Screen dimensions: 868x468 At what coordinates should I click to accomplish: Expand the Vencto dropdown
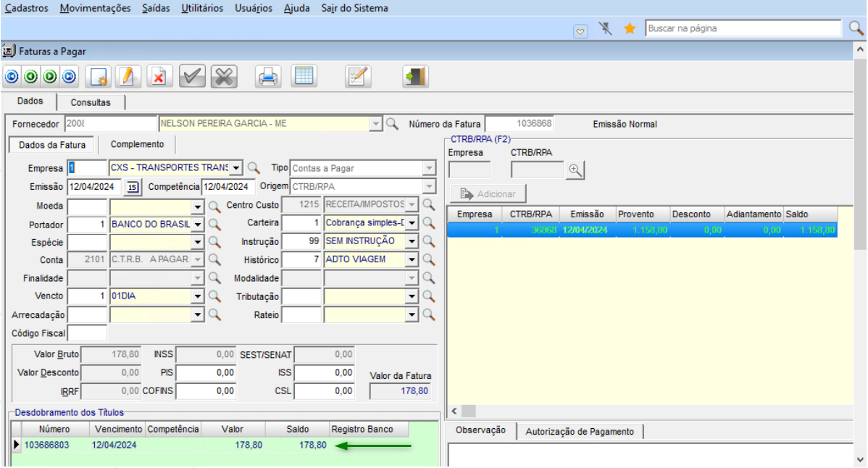[198, 296]
